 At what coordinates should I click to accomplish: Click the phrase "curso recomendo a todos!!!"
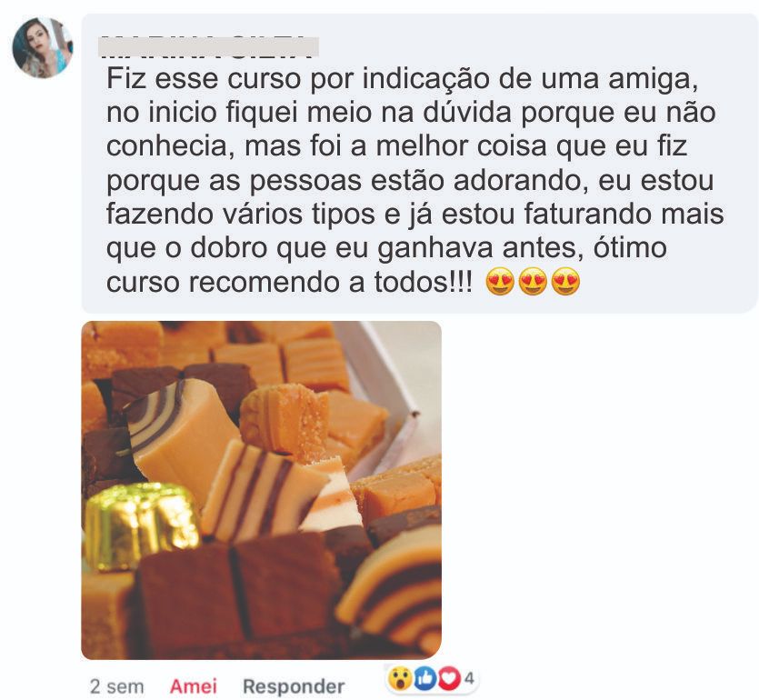coord(289,282)
